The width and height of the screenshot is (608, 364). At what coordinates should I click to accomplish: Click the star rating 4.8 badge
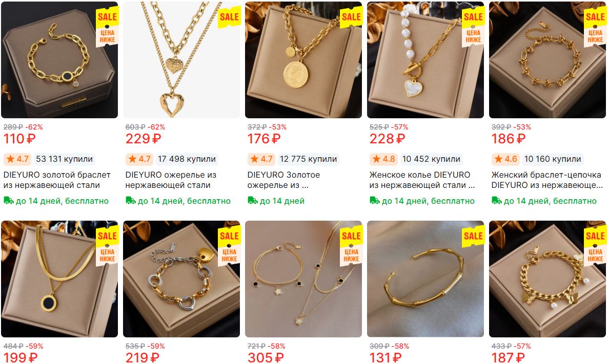tap(383, 159)
